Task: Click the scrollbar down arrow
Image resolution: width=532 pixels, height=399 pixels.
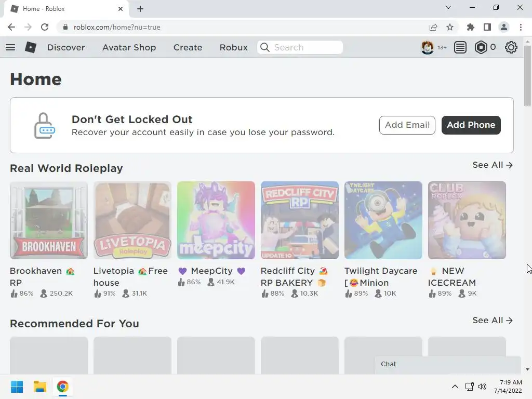Action: 527,369
